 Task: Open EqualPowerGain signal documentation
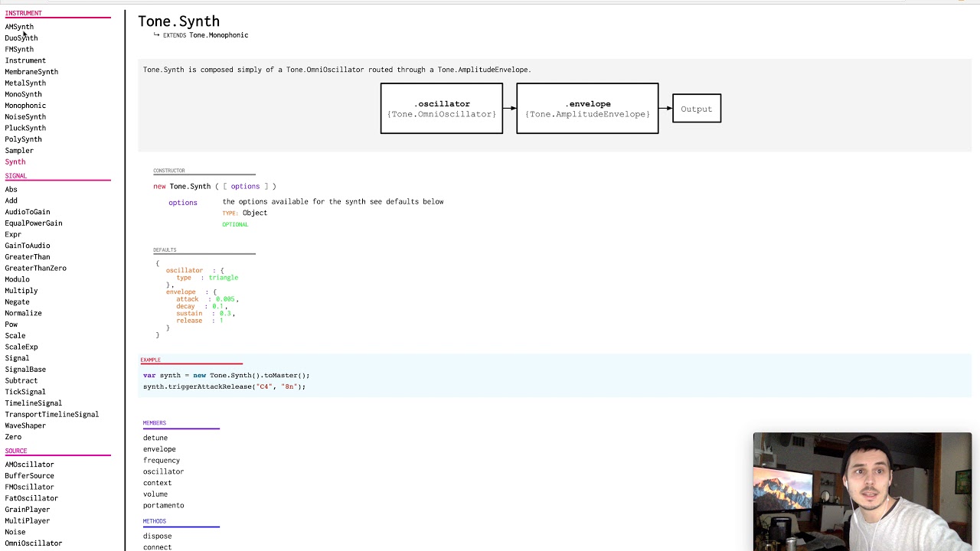(34, 223)
